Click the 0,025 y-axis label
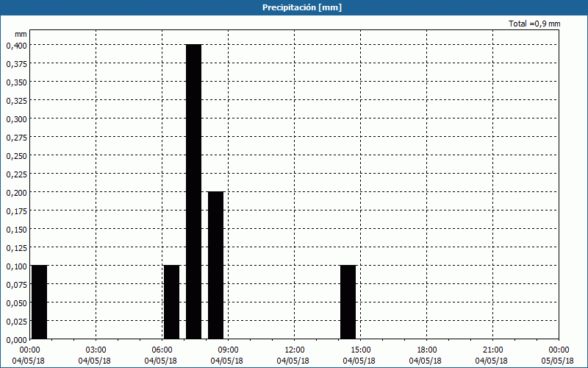Image resolution: width=588 pixels, height=368 pixels. 16,322
